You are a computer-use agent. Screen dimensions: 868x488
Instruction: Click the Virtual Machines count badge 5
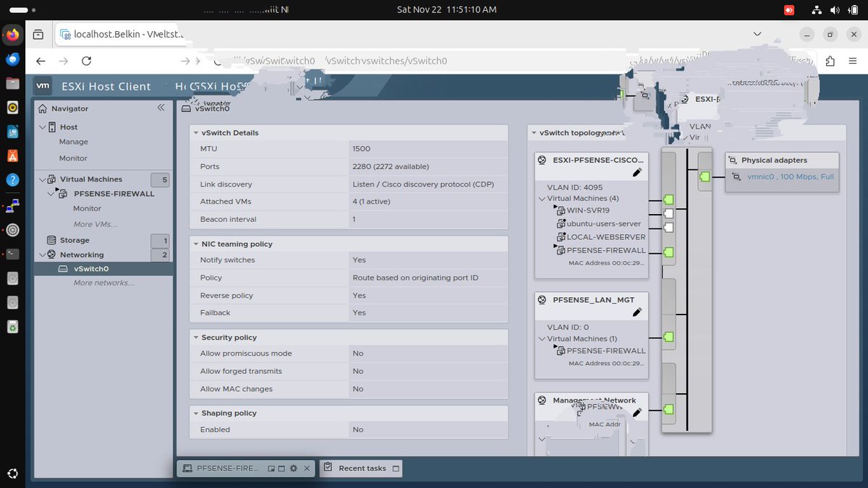point(161,180)
